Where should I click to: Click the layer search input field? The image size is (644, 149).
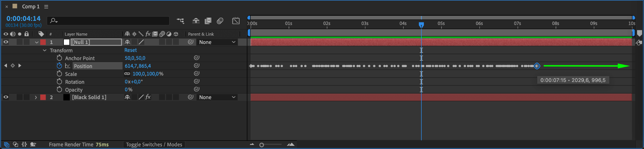click(108, 21)
